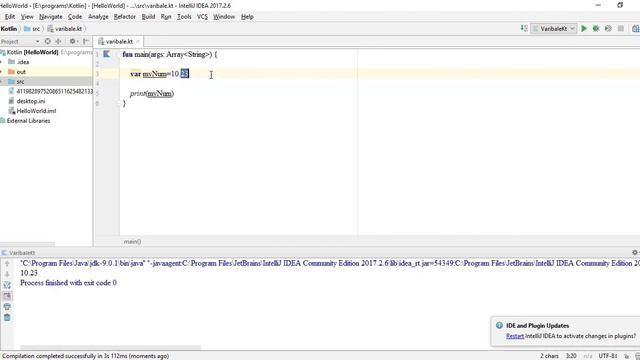
Task: Click the Run console horizontal scrollbar
Action: (111, 348)
